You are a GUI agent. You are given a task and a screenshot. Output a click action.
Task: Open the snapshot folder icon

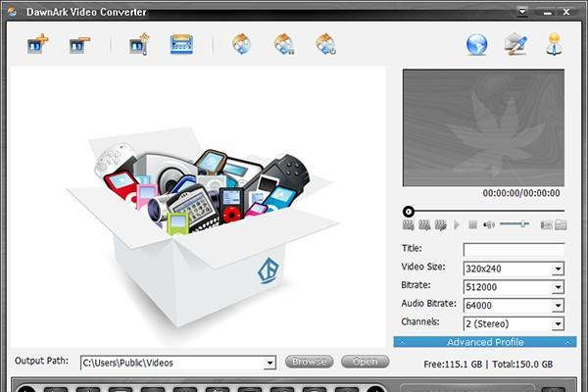tap(561, 224)
